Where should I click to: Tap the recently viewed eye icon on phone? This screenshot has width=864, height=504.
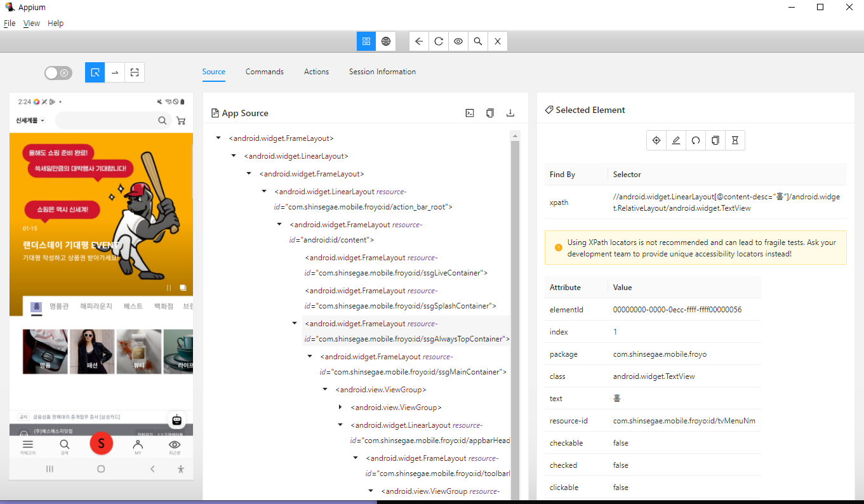(x=175, y=444)
